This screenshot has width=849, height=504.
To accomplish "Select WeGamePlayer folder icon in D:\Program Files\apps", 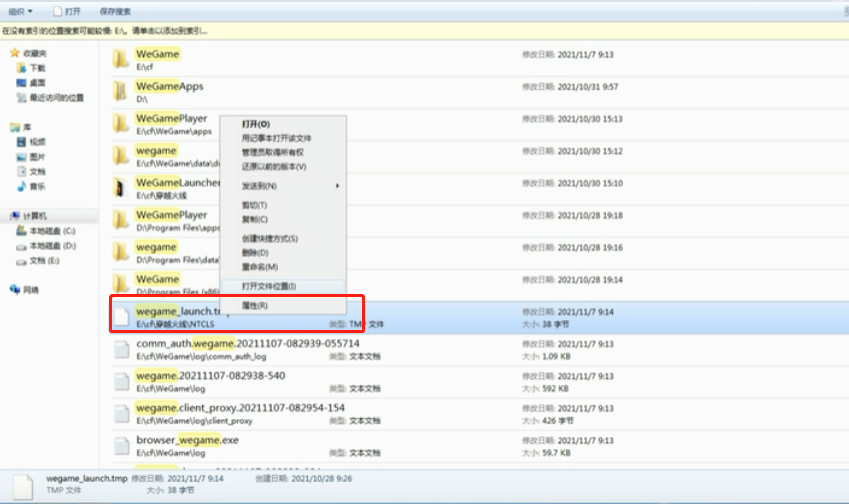I will click(x=121, y=220).
